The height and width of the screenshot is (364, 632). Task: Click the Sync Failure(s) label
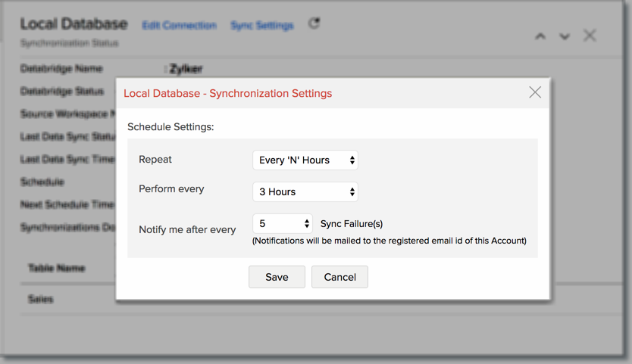pos(352,224)
